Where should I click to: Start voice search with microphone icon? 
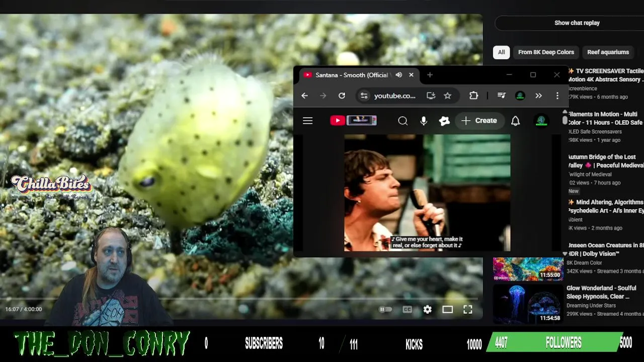tap(424, 121)
